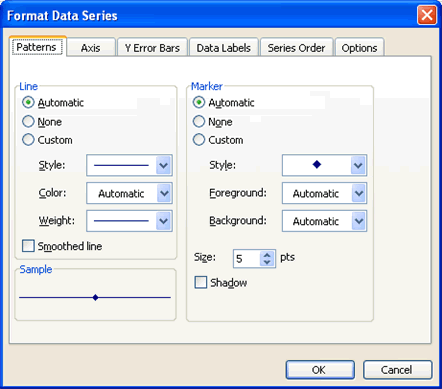The height and width of the screenshot is (389, 442).
Task: Open the marker Foreground color dropdown
Action: click(324, 193)
